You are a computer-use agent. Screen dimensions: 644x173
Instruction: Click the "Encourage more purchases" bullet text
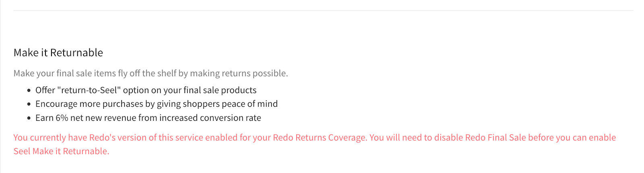point(156,104)
